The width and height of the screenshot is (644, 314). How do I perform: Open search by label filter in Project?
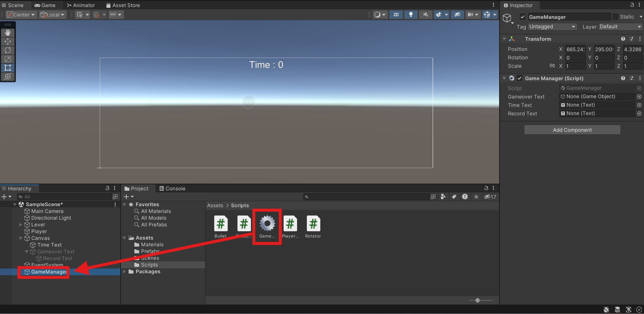coord(454,197)
